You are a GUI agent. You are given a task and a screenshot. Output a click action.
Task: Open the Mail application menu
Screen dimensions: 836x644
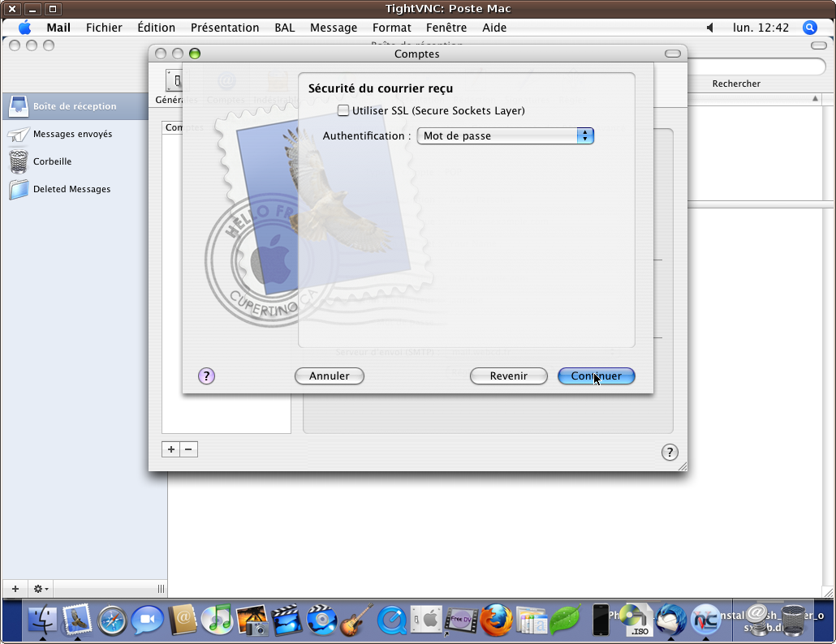pyautogui.click(x=58, y=28)
